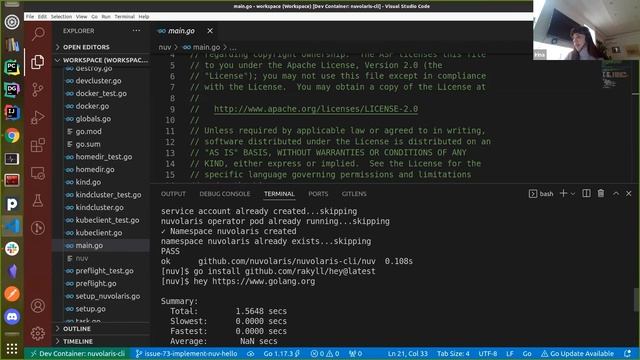Open the bash terminal profile indicator
The height and width of the screenshot is (360, 640).
click(541, 193)
